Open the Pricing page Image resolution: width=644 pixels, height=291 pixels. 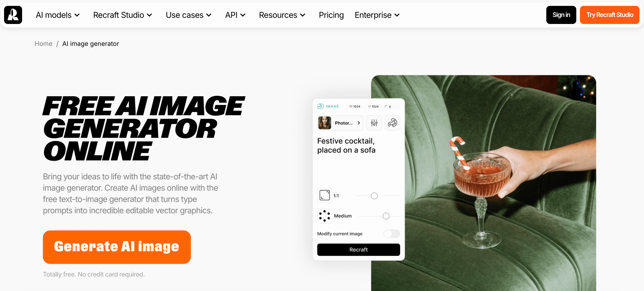331,15
